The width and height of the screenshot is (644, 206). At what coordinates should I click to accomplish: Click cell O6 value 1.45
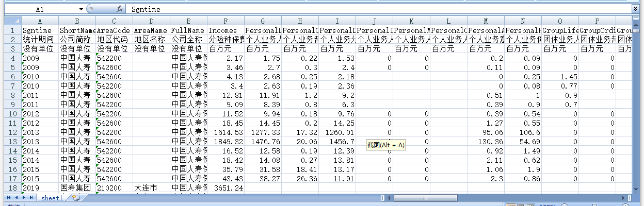click(x=560, y=77)
